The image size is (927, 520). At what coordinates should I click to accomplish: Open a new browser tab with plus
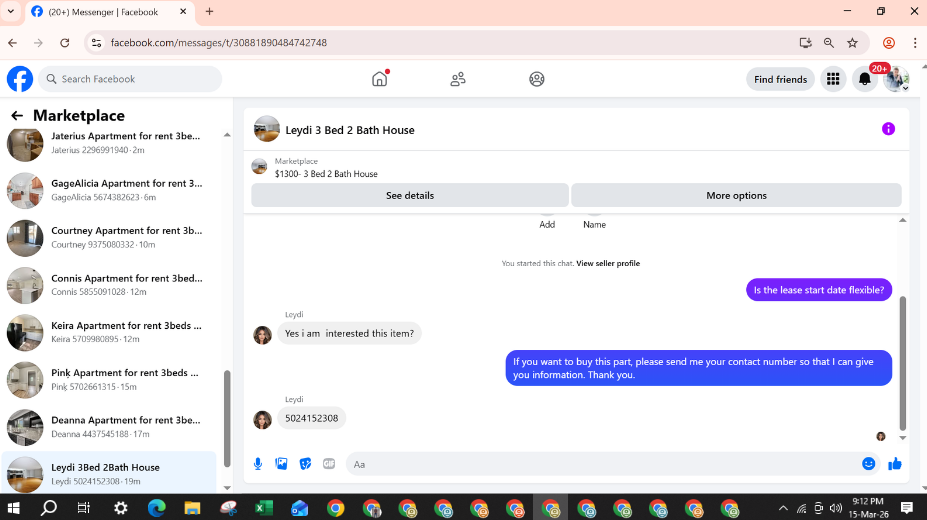tap(209, 11)
